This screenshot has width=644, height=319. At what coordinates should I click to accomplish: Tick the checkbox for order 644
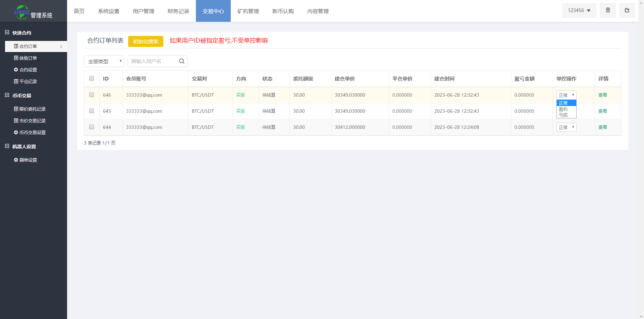[92, 127]
